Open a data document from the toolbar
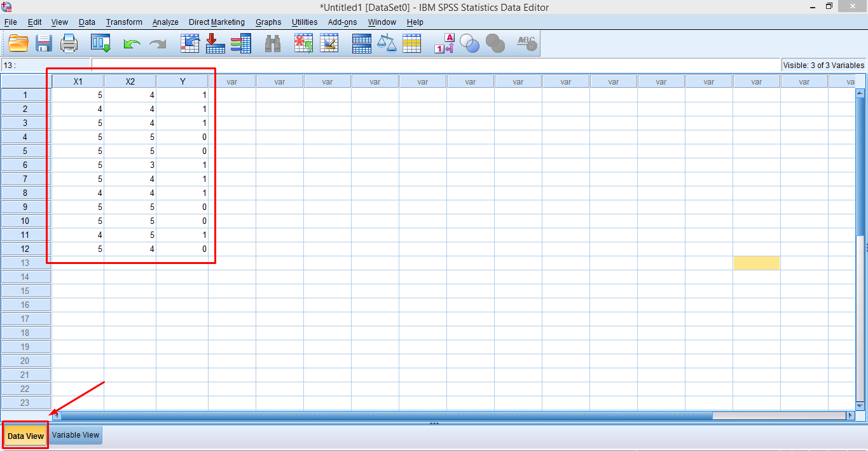Screen dimensions: 868x451 click(x=17, y=43)
